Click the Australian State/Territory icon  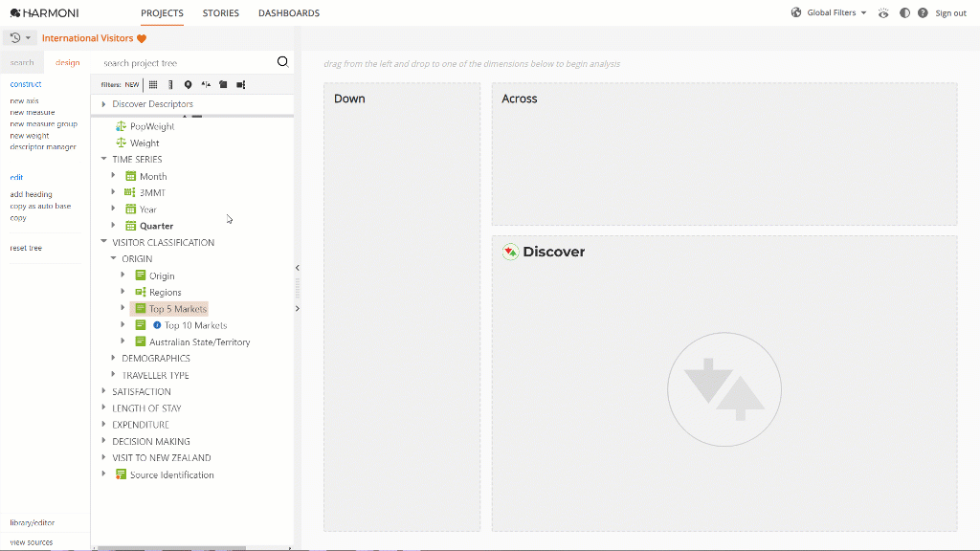pos(141,342)
